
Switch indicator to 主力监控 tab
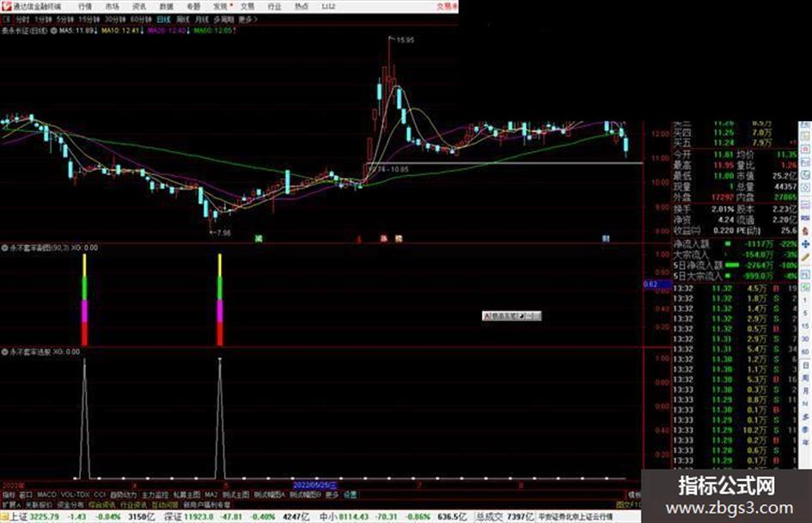tap(155, 495)
